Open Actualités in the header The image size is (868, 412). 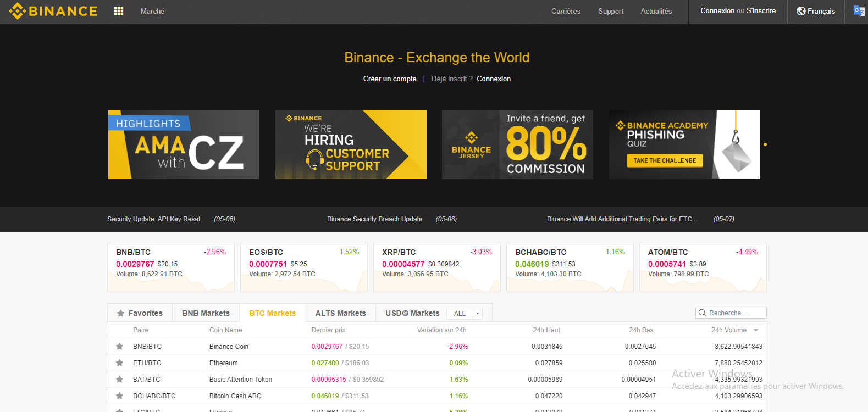(x=656, y=11)
